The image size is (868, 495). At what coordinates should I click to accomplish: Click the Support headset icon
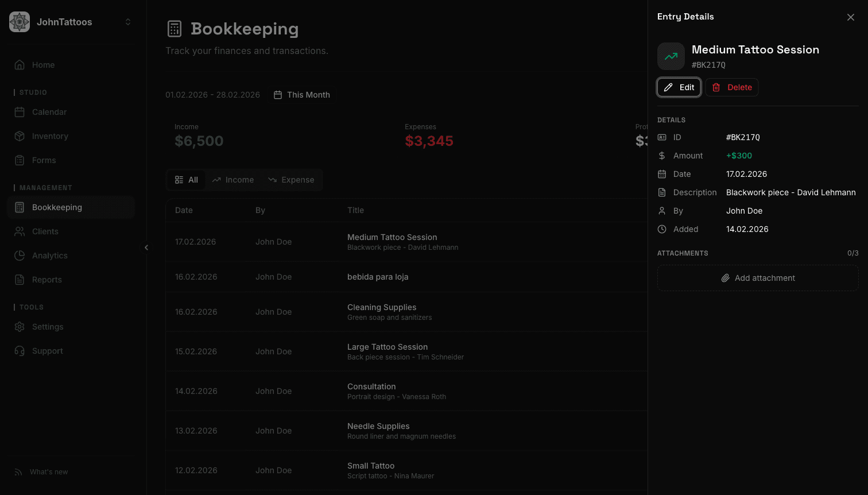[20, 351]
